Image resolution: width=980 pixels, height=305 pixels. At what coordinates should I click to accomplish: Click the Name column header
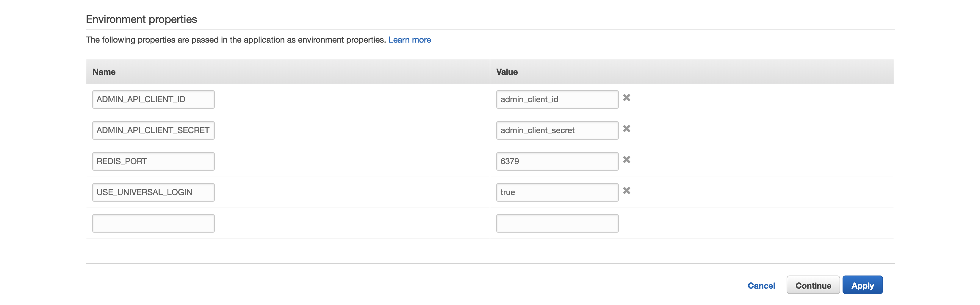click(104, 72)
